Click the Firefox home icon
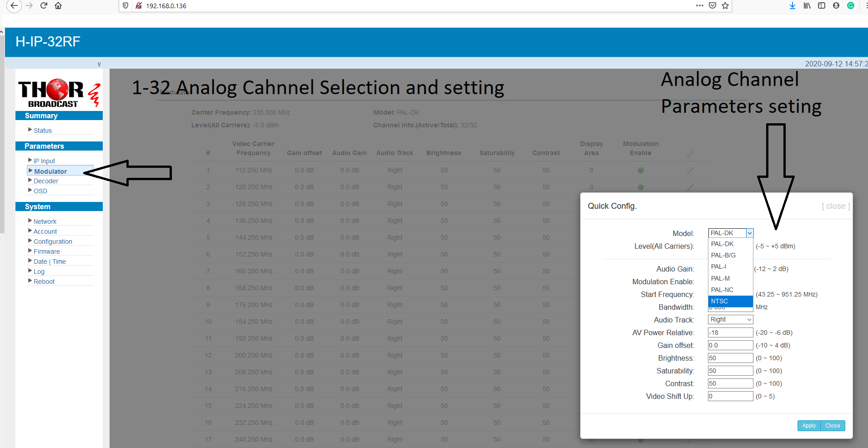Viewport: 868px width, 448px height. 58,5
